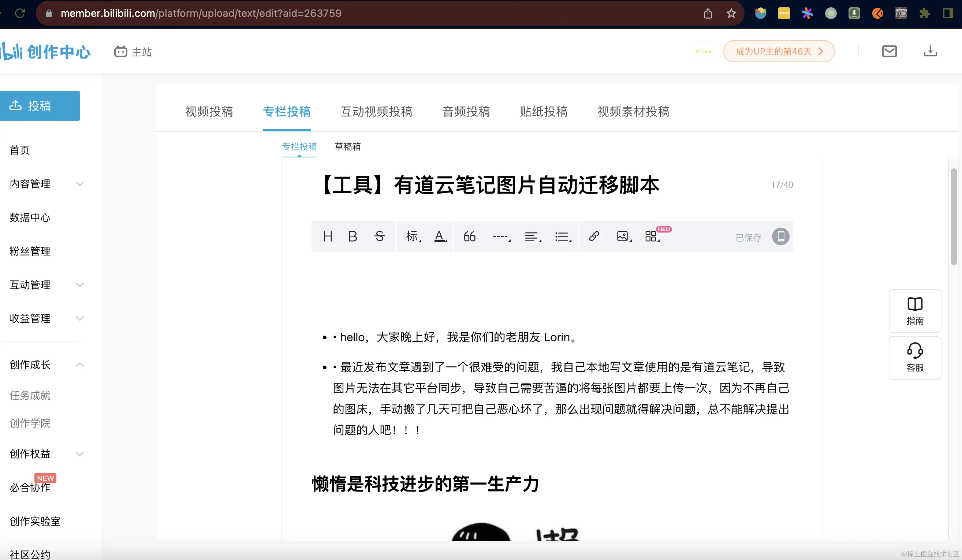Image resolution: width=962 pixels, height=560 pixels.
Task: Click the 成为UP主的第46天 badge
Action: click(x=778, y=51)
